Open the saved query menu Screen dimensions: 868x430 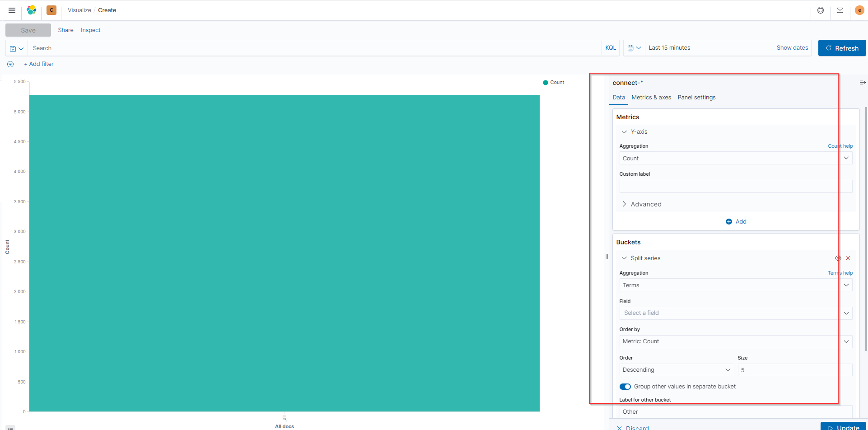pyautogui.click(x=17, y=48)
